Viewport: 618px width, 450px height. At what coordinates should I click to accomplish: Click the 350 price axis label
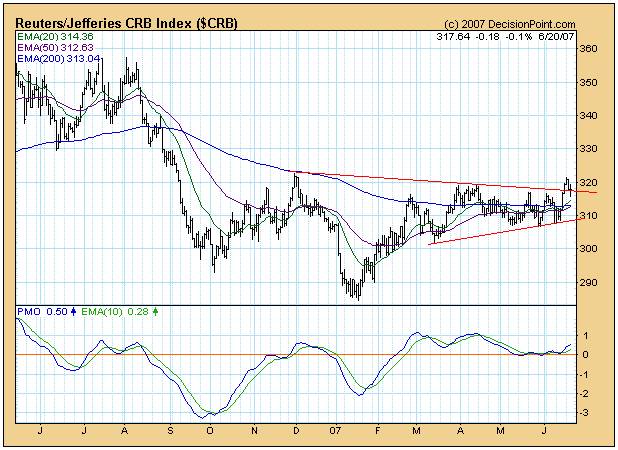[x=588, y=83]
